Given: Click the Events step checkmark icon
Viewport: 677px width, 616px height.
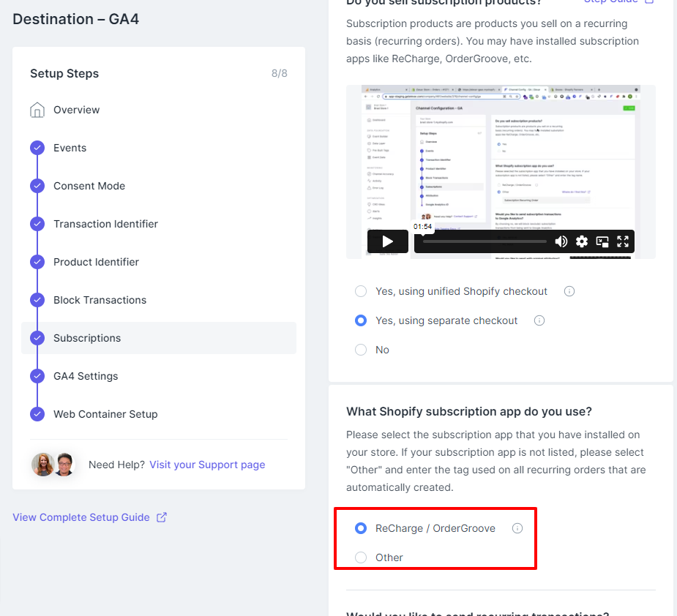Looking at the screenshot, I should (37, 148).
